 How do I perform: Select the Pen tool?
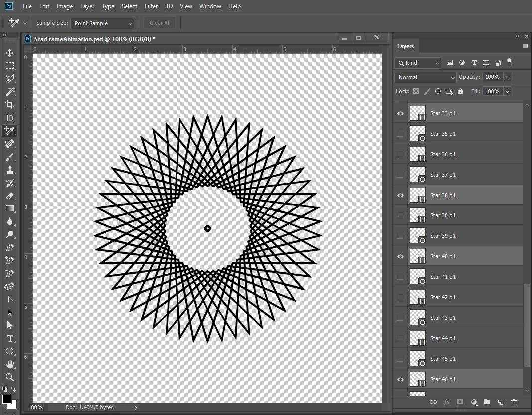(10, 248)
